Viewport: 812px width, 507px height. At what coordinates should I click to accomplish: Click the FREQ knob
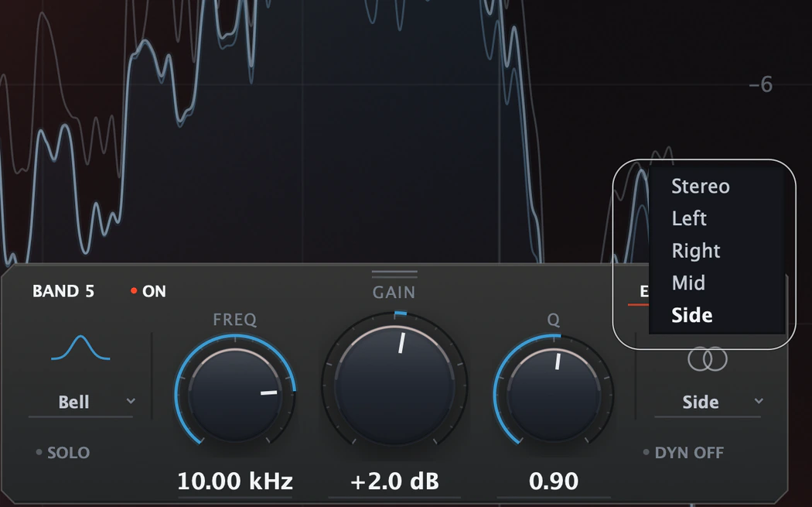pos(236,394)
